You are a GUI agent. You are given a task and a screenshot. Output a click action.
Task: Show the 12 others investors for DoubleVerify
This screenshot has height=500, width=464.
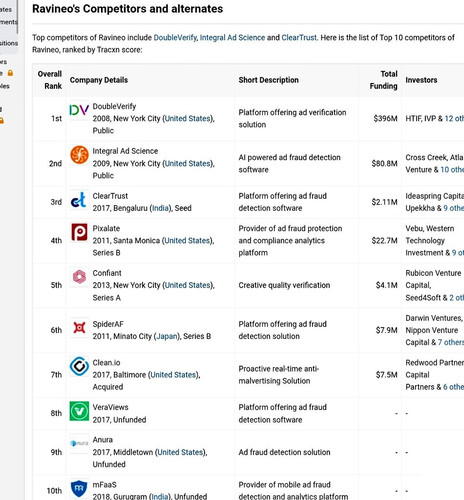[x=454, y=118]
